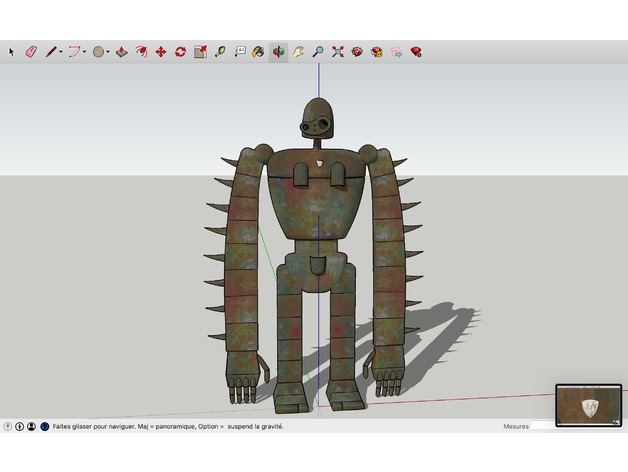
Task: Choose the Scale tool
Action: 200,52
